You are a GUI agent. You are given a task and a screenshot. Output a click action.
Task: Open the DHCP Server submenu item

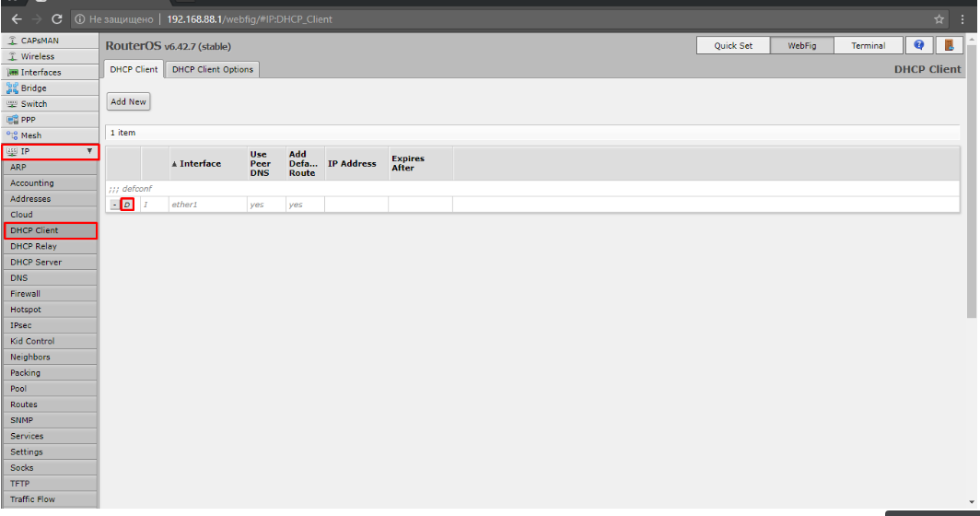50,262
